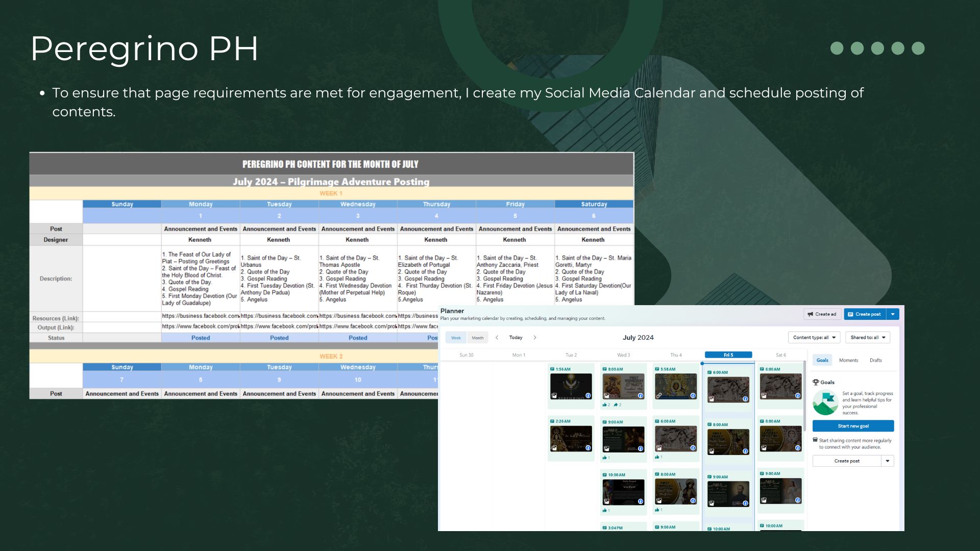The width and height of the screenshot is (980, 551).
Task: Click the Facebook badge on the Fri 6:00 AM post
Action: click(x=745, y=399)
